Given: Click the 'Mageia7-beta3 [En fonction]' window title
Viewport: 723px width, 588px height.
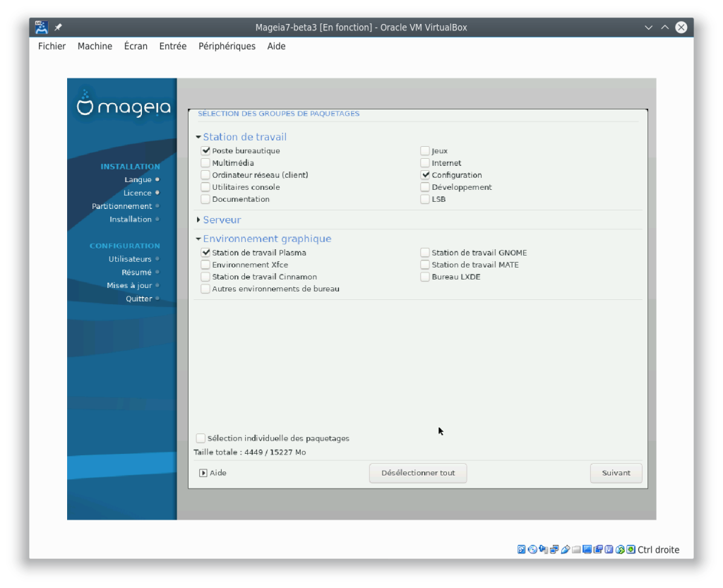Looking at the screenshot, I should point(313,28).
